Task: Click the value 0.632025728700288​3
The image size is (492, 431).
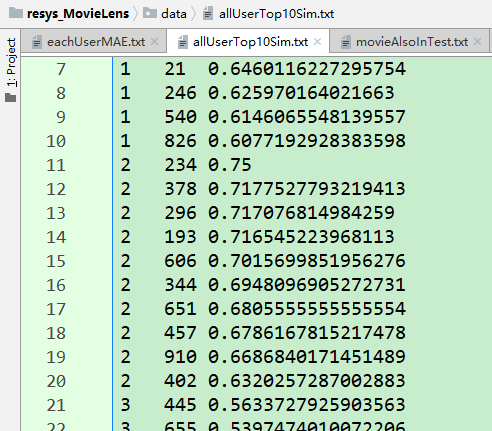Action: (307, 381)
